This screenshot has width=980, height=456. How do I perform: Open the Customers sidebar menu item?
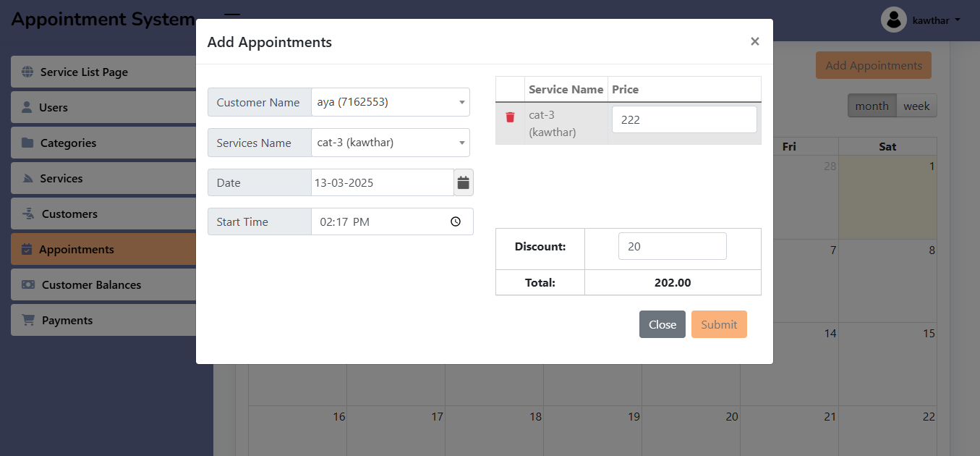(x=69, y=214)
